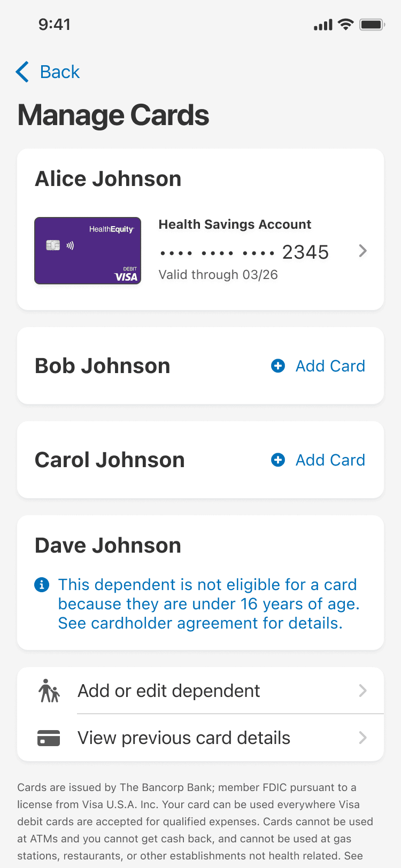
Task: Select View previous card details row
Action: pyautogui.click(x=200, y=738)
